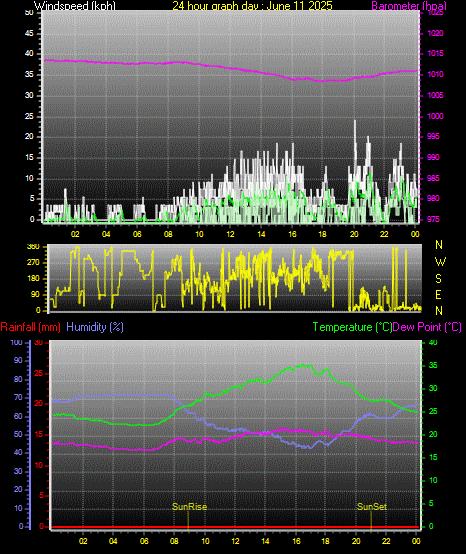Click the W compass label beside the direction graph
Screen dimensions: 466x554
[440, 262]
